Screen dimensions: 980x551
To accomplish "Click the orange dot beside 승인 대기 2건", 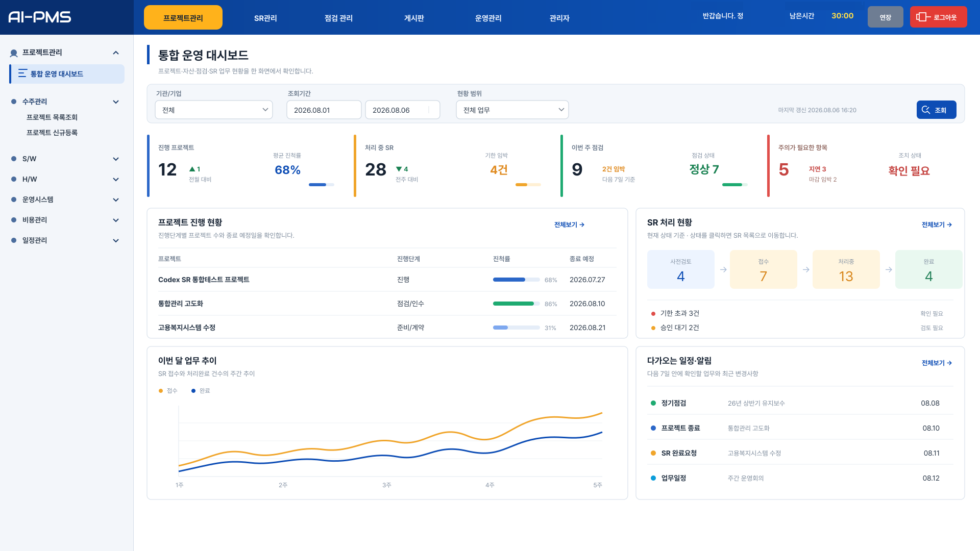I will coord(653,328).
